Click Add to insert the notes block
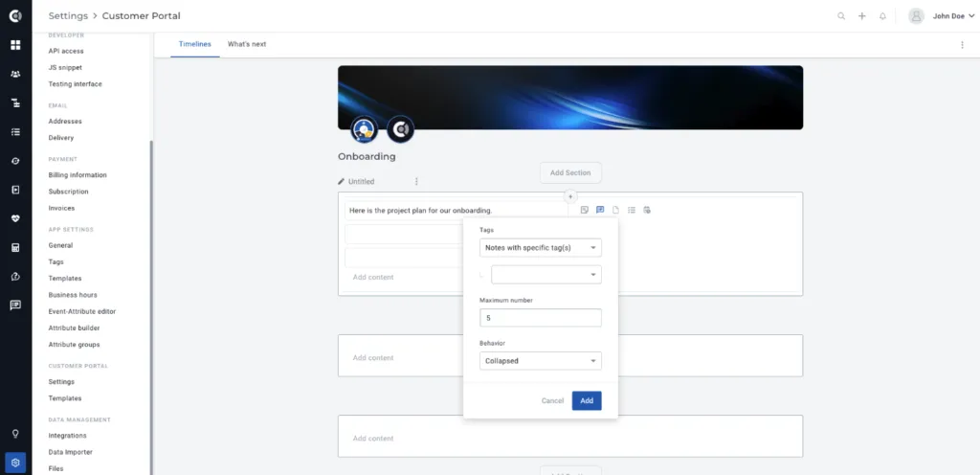 (x=587, y=400)
